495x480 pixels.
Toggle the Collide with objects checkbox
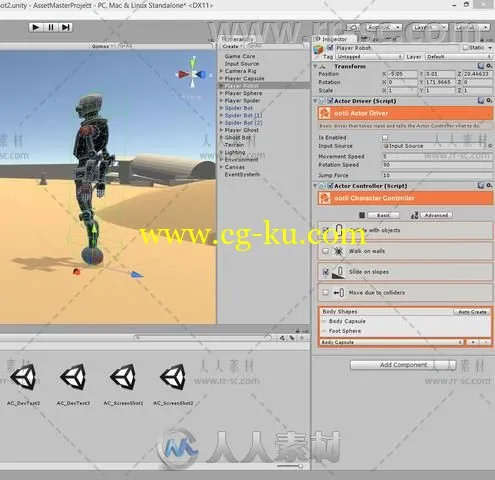pyautogui.click(x=325, y=230)
